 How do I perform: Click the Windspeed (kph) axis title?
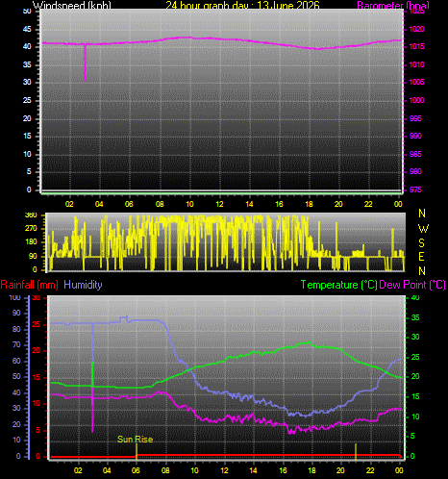point(72,6)
